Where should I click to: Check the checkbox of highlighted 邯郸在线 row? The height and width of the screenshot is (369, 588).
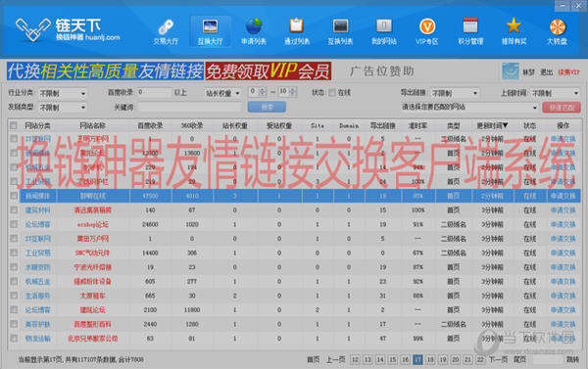pos(14,196)
